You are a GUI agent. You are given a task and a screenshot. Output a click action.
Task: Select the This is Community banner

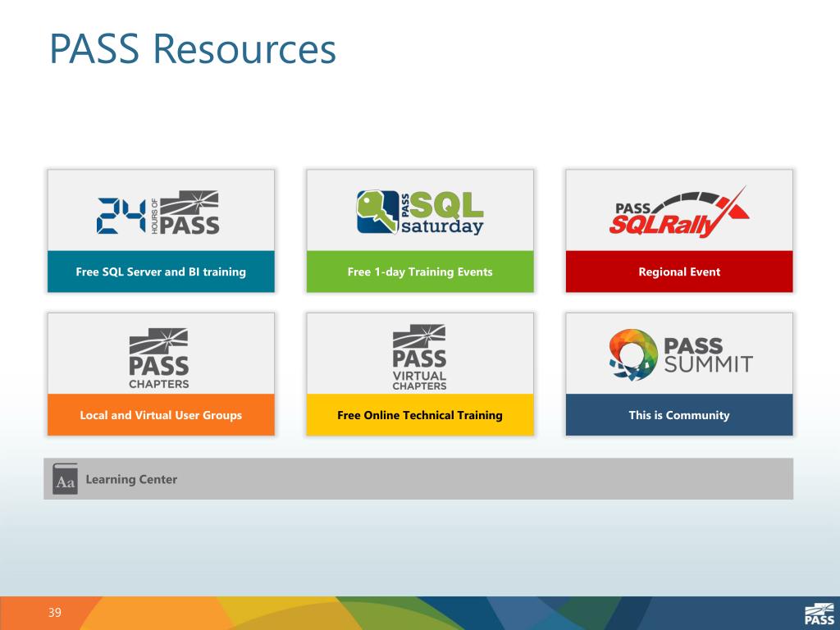(679, 415)
